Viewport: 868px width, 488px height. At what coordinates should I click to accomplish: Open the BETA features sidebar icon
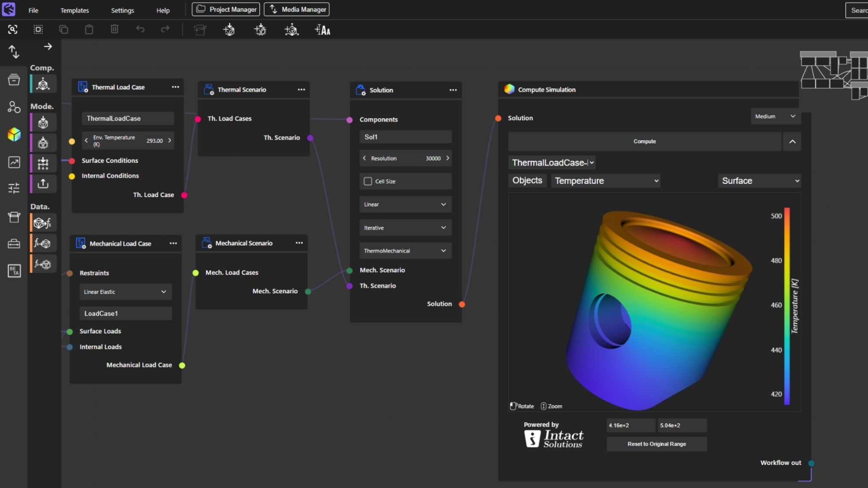point(14,271)
